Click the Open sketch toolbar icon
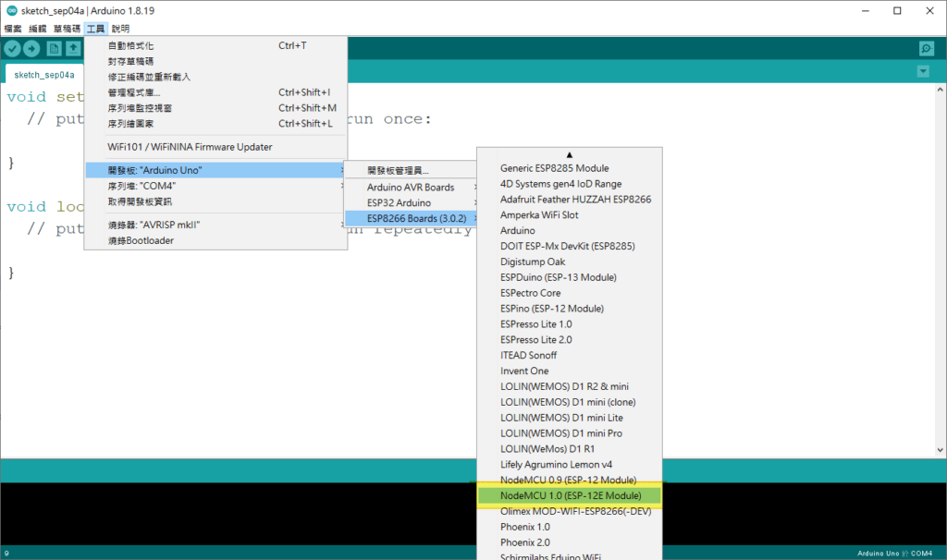This screenshot has height=560, width=947. click(x=74, y=49)
